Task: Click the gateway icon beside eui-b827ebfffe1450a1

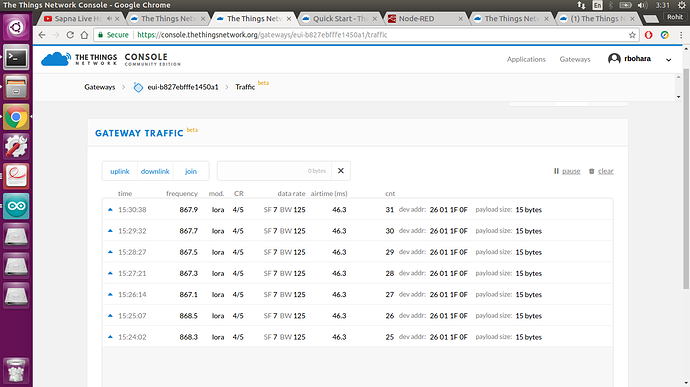Action: (x=138, y=87)
